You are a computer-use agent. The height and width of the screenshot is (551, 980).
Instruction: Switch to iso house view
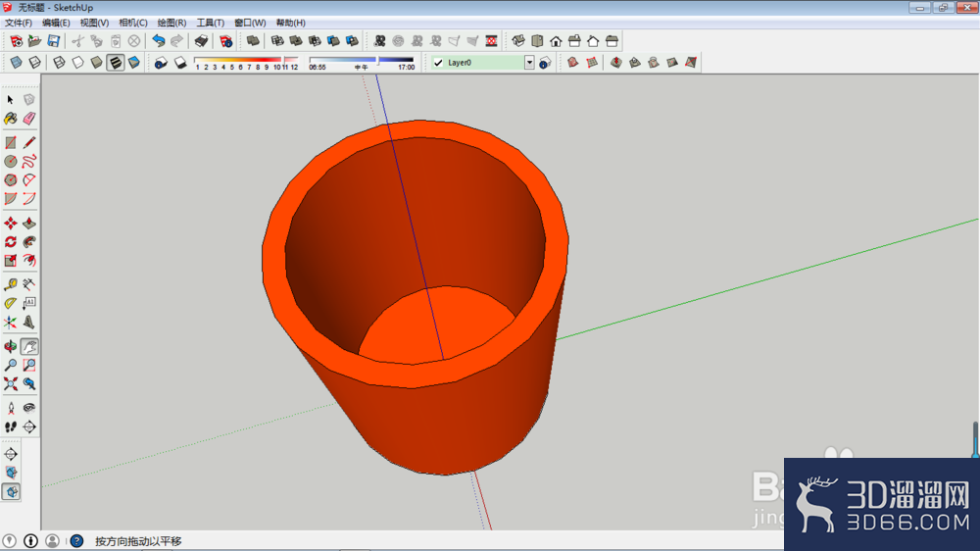(x=518, y=41)
